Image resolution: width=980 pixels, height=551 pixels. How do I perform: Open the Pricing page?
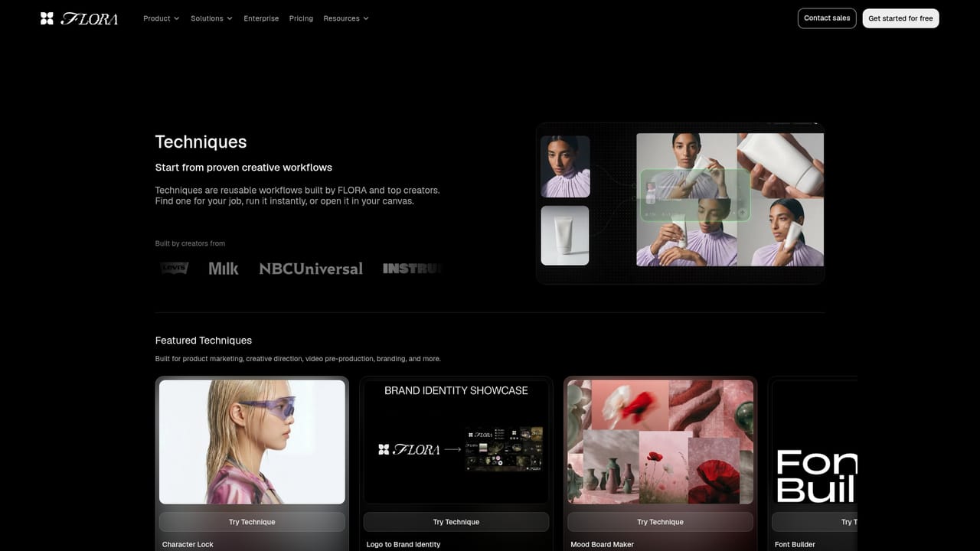[301, 18]
